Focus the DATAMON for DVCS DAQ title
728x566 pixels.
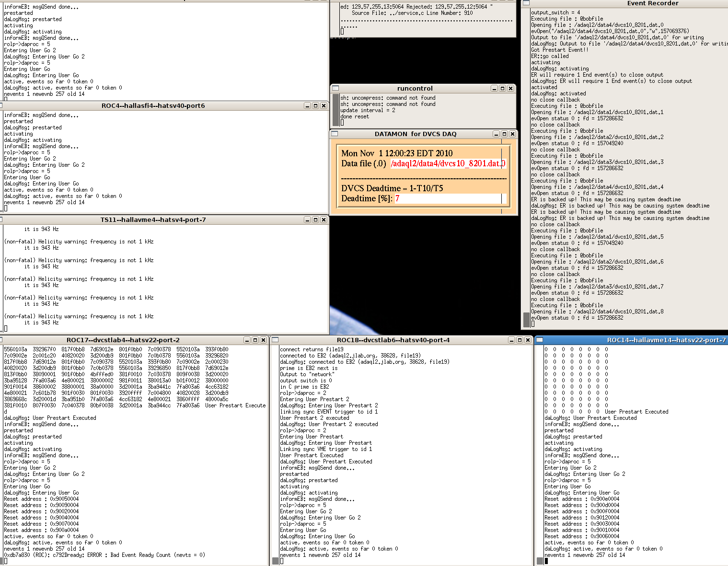pyautogui.click(x=416, y=134)
